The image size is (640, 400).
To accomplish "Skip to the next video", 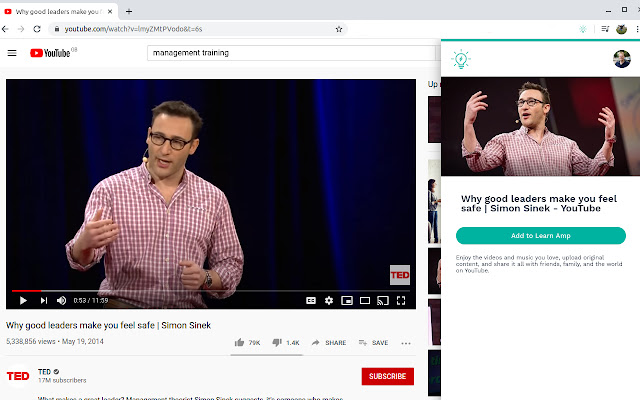I will tap(43, 300).
